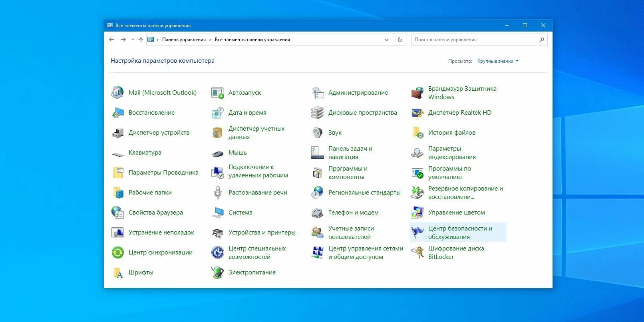Go up one level with Up arrow

tap(141, 40)
